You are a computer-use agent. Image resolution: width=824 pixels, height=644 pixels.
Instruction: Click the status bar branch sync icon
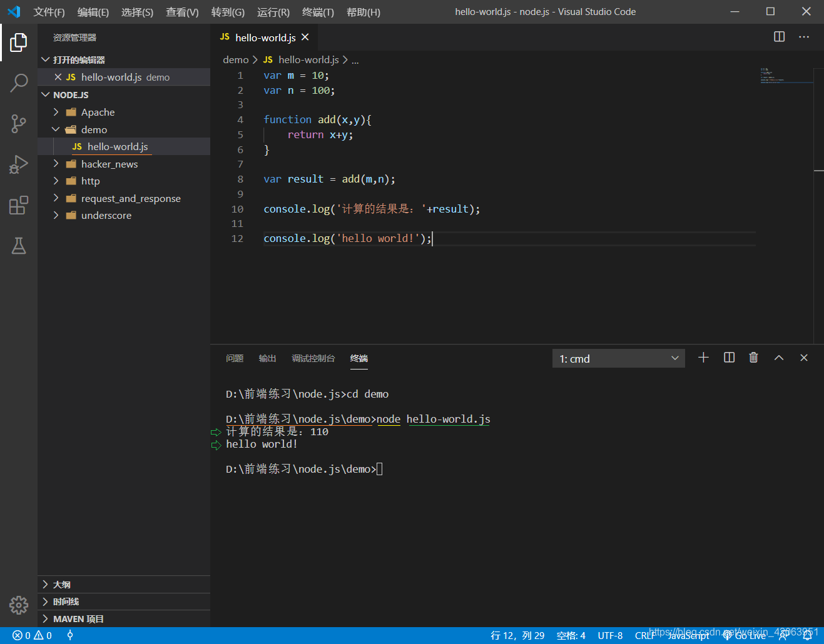[70, 635]
